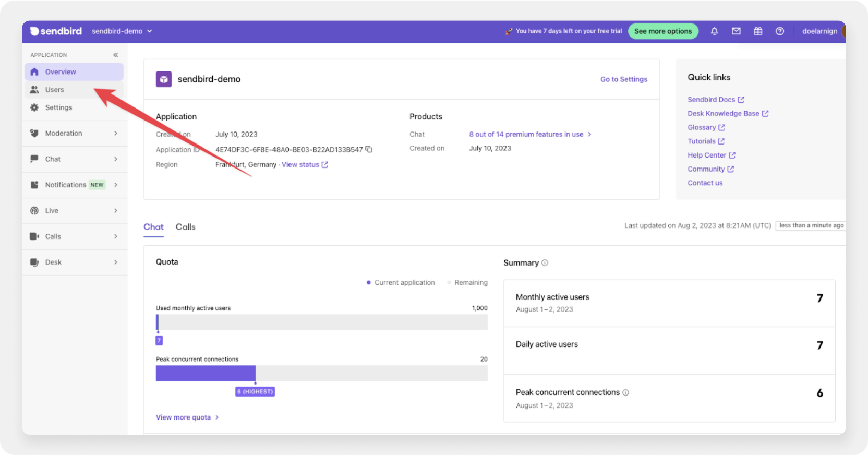Open 8 out of 14 premium features
Viewport: 868px width, 455px height.
click(530, 134)
